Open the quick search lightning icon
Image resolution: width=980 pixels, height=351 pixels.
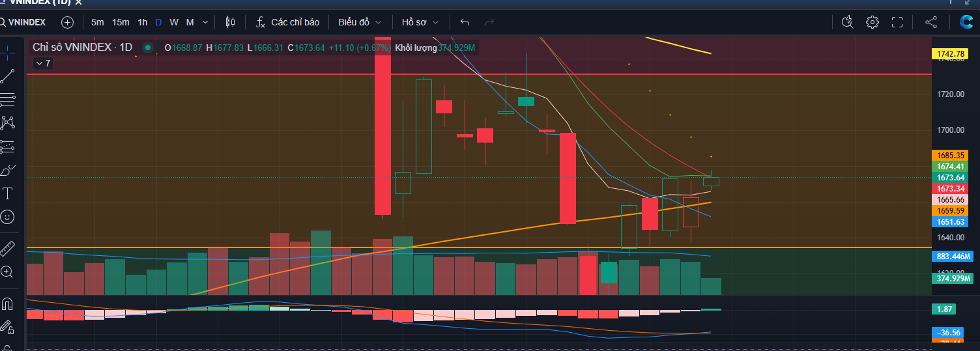(848, 22)
